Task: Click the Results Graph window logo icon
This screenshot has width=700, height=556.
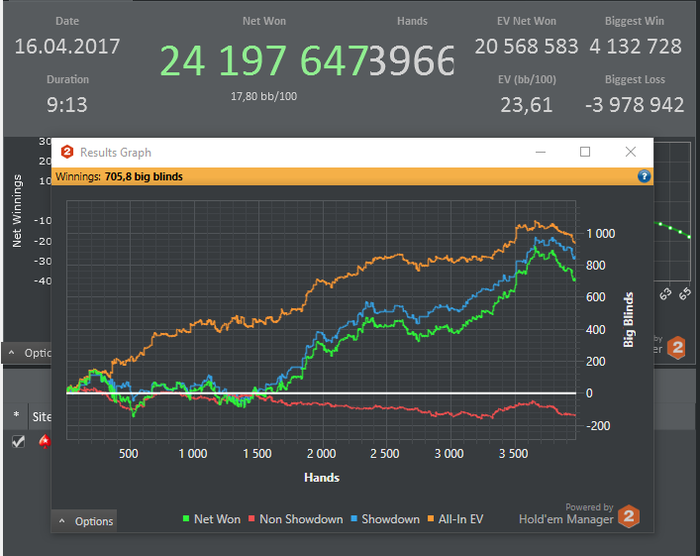Action: [x=67, y=152]
